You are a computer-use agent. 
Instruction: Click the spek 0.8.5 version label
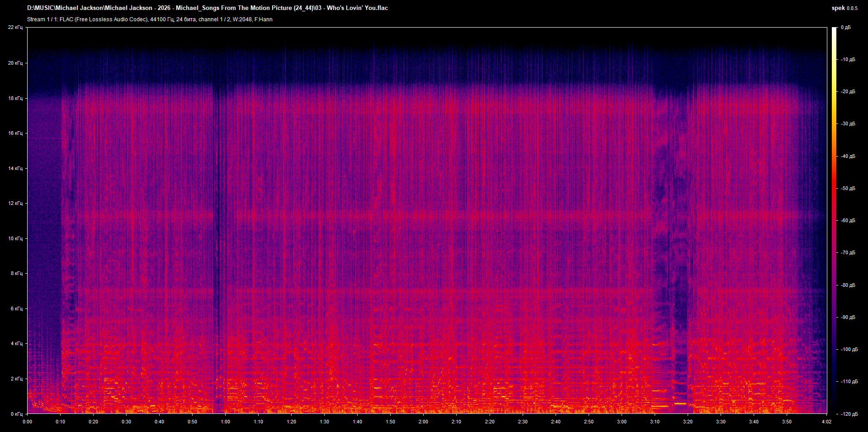pos(844,8)
